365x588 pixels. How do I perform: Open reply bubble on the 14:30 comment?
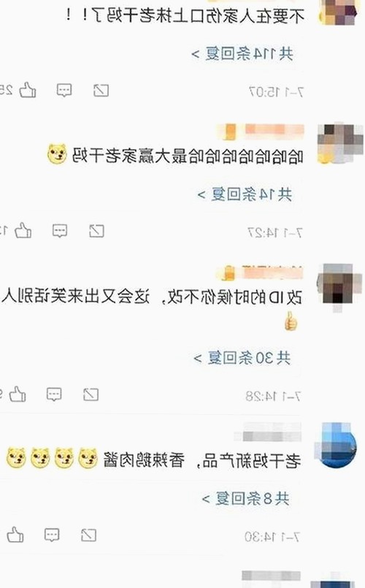pyautogui.click(x=52, y=535)
